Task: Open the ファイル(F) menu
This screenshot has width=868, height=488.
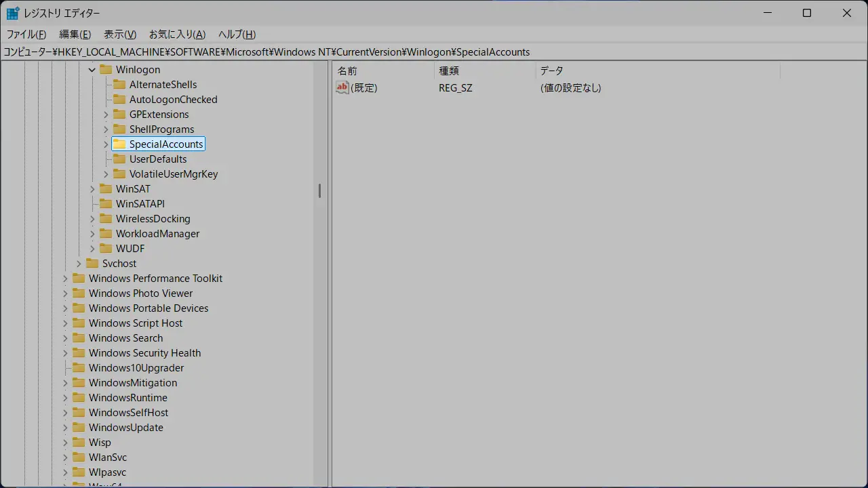Action: pos(26,35)
